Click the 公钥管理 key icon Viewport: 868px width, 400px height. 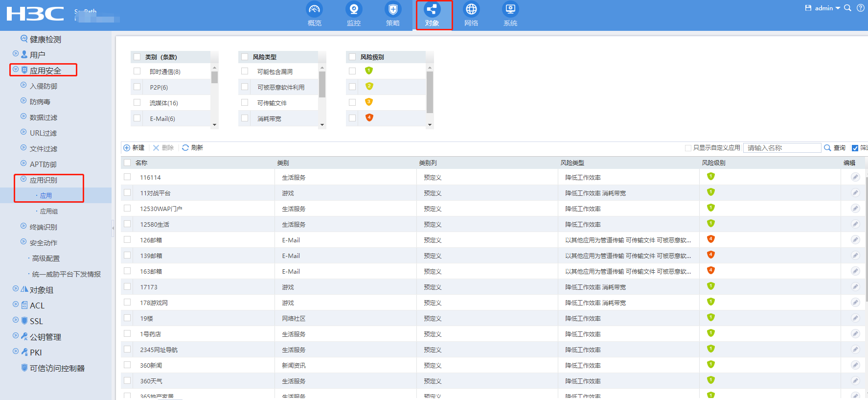(24, 336)
